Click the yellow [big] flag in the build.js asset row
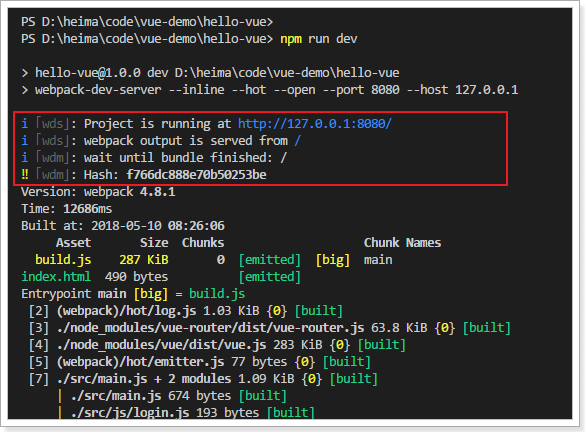The image size is (585, 432). (x=333, y=260)
